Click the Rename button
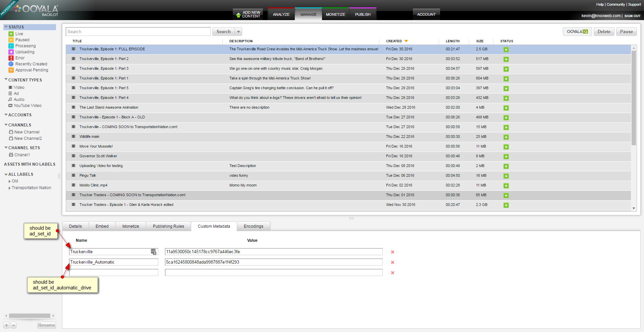 [x=47, y=325]
